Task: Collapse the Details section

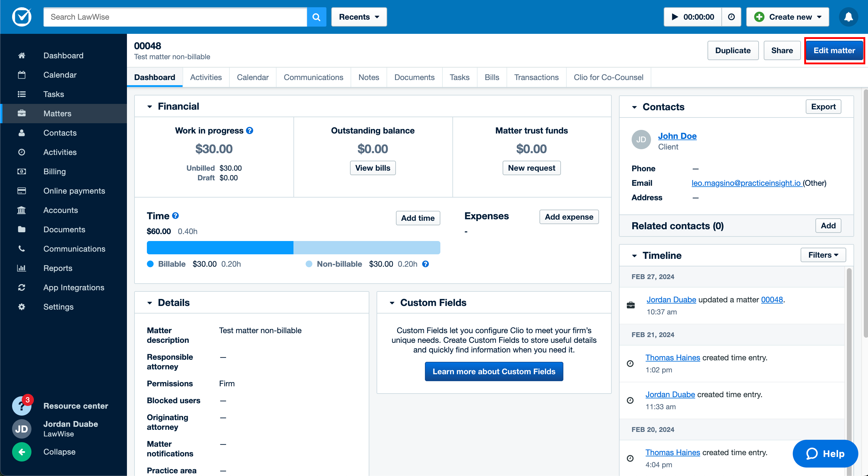Action: point(150,303)
